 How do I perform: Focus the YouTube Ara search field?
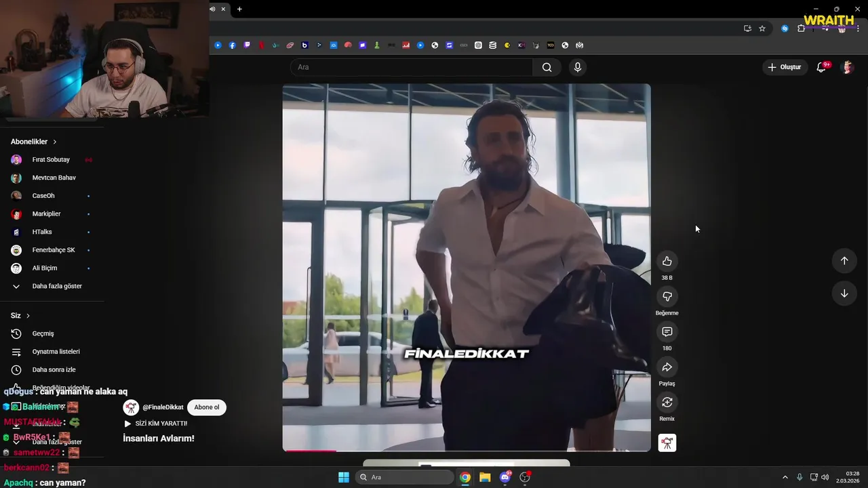click(412, 67)
